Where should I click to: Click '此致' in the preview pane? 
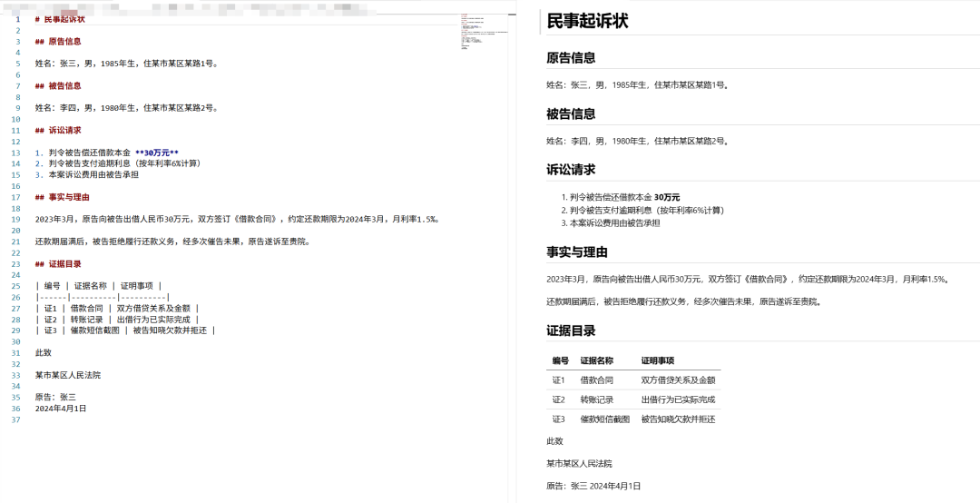click(x=555, y=441)
